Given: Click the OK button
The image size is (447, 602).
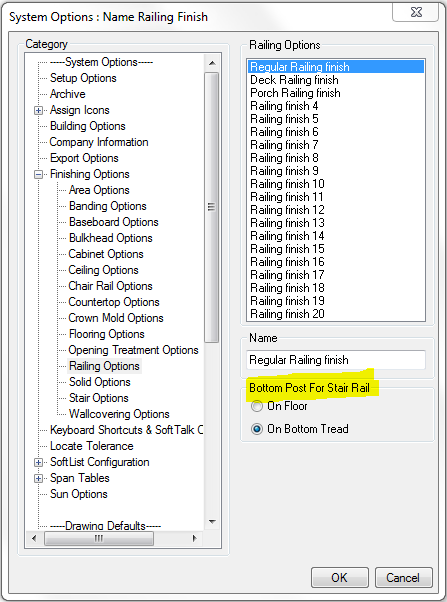Looking at the screenshot, I should tap(339, 577).
